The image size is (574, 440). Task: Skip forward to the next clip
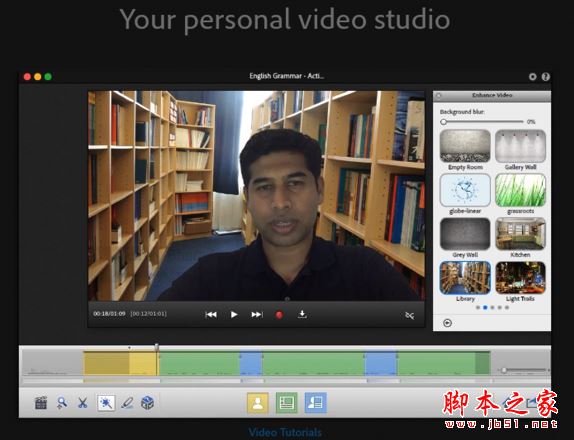click(x=257, y=314)
